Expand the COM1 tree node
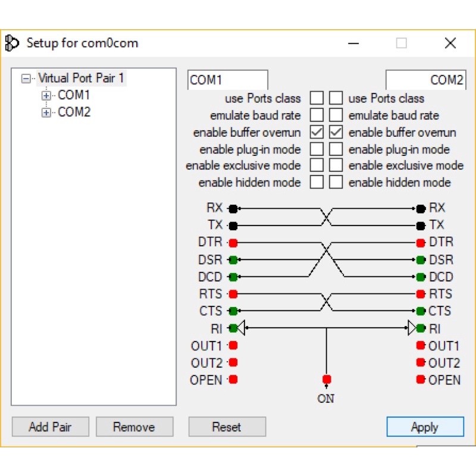 coord(46,96)
